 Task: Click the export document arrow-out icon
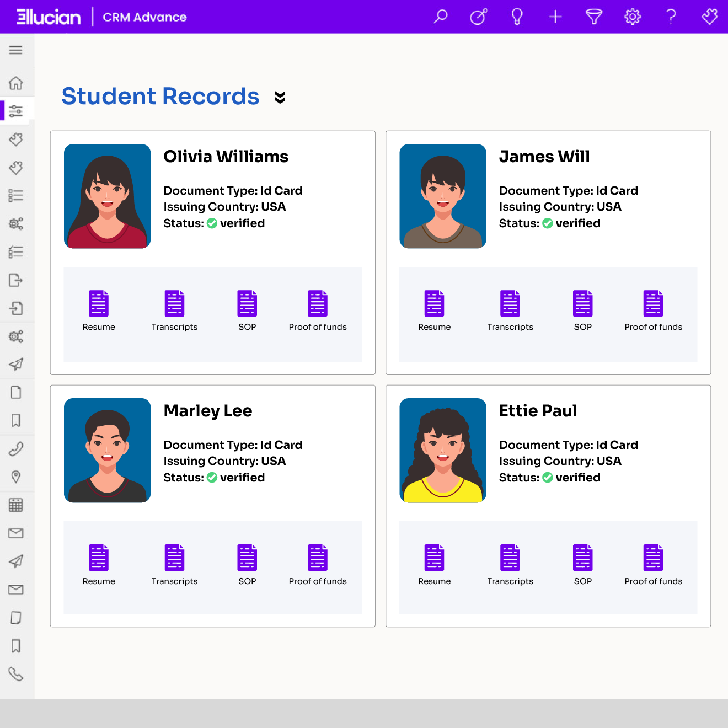pyautogui.click(x=16, y=280)
